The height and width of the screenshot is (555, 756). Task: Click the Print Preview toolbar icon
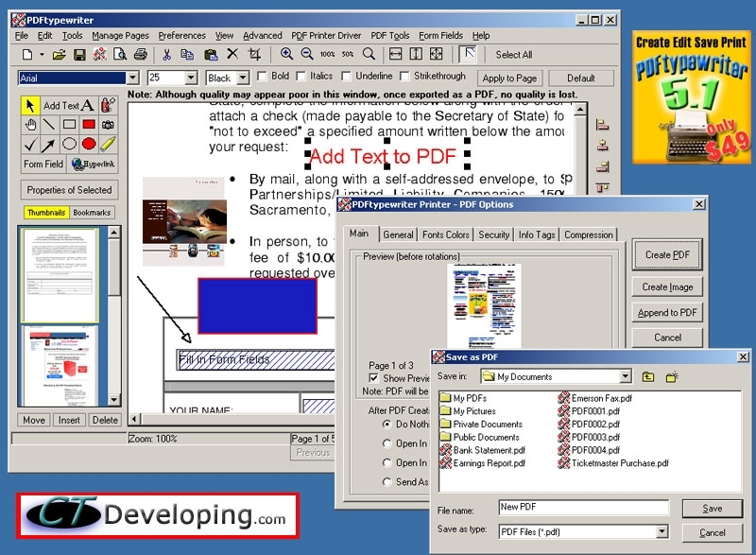click(x=120, y=55)
